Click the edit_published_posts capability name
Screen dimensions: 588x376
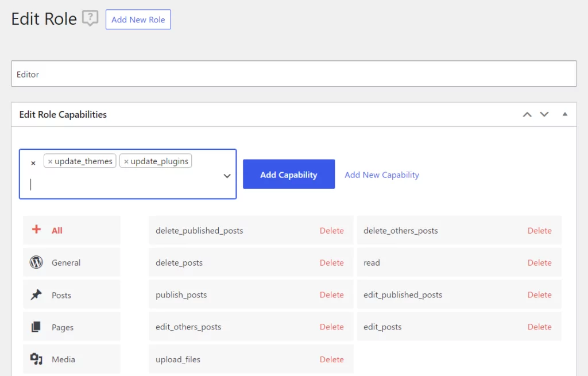403,294
